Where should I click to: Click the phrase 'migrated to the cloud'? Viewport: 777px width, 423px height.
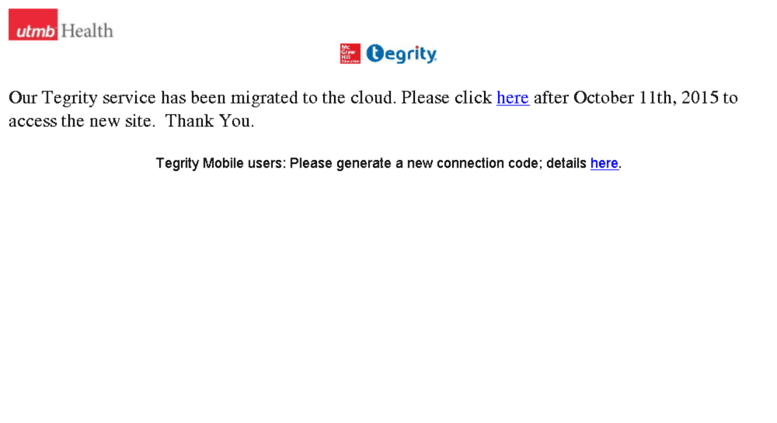(314, 98)
